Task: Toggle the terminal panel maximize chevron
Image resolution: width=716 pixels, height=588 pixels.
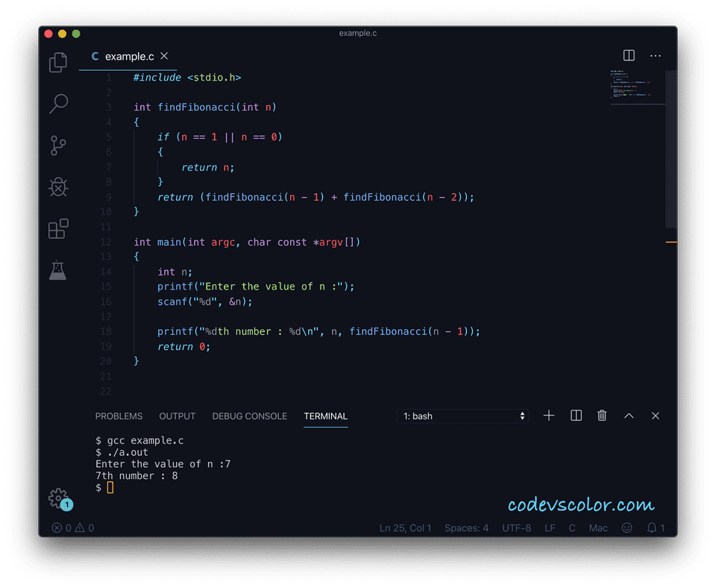Action: 629,416
